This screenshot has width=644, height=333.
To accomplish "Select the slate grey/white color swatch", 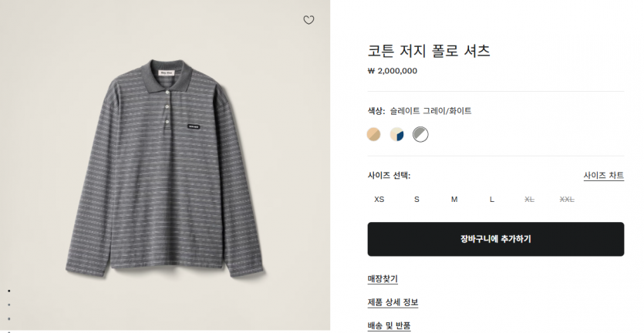I will (420, 134).
